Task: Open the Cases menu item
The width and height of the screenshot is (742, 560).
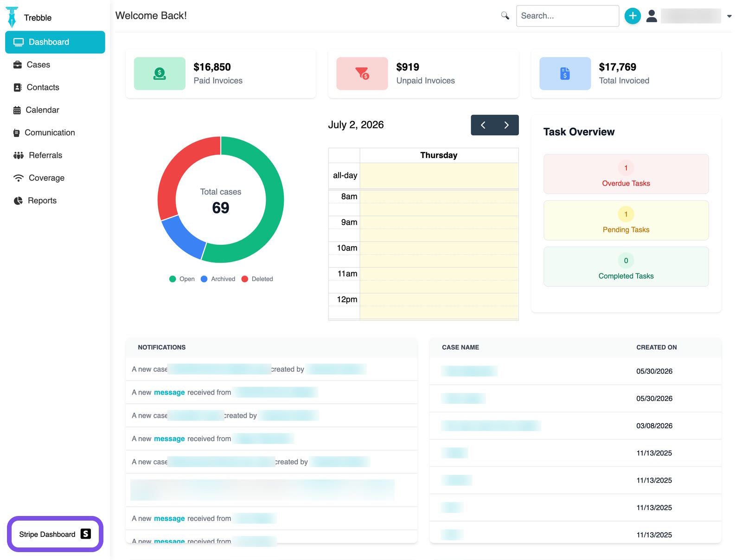Action: pos(55,65)
